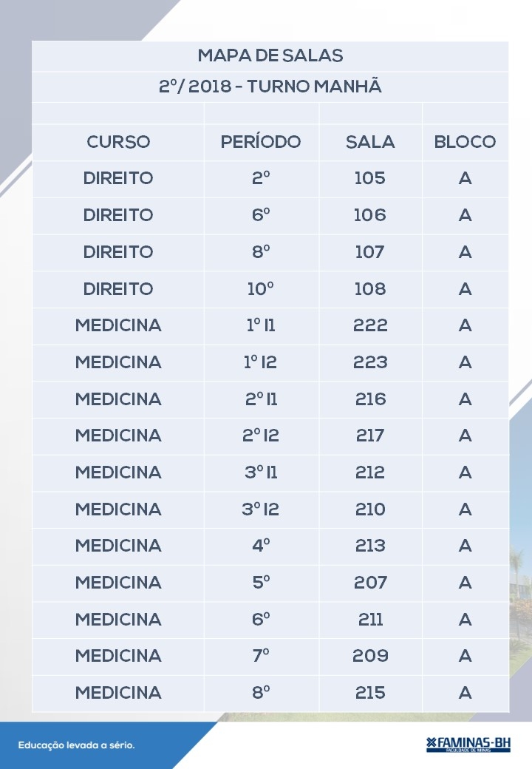This screenshot has width=532, height=769.
Task: Click the SALA column header
Action: [x=370, y=142]
